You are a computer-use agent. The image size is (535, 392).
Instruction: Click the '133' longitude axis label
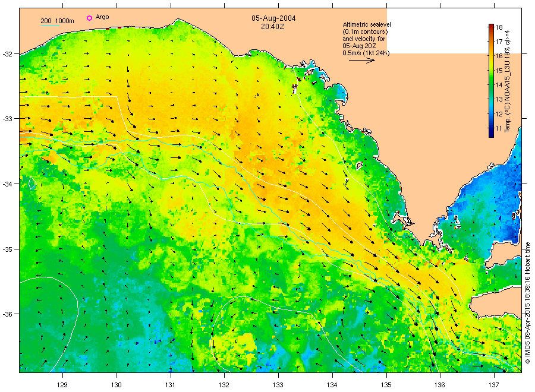coord(278,385)
